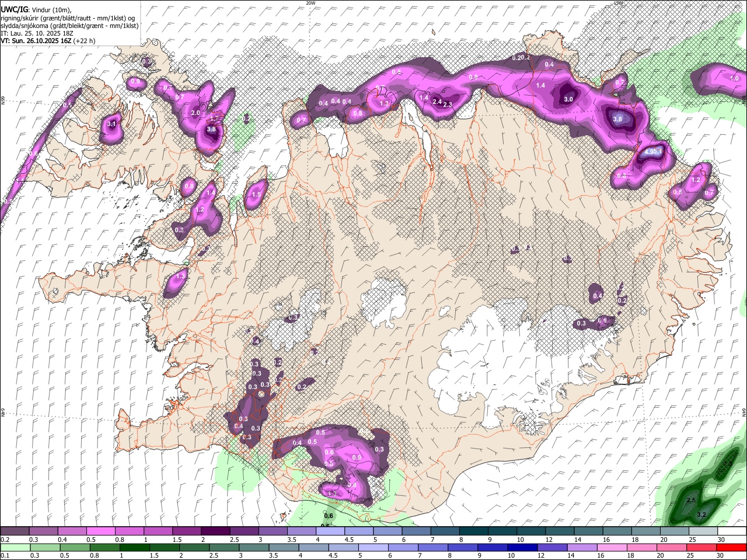Select the "30" label on the lower rain scale
This screenshot has height=560, width=747.
point(721,555)
